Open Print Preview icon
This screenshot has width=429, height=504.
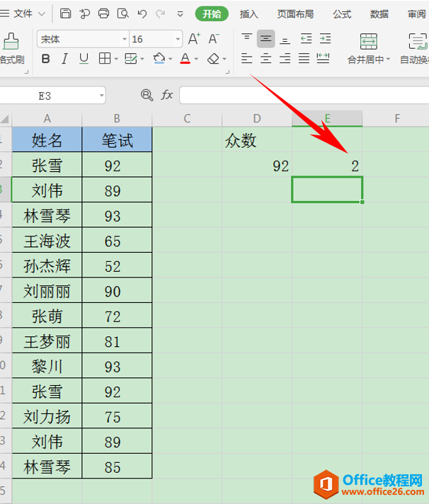[x=122, y=13]
